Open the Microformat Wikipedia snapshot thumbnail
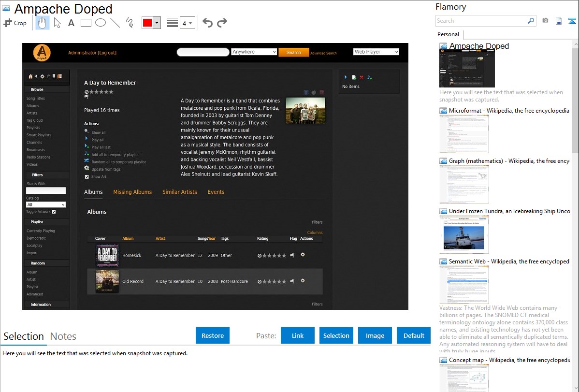 tap(464, 134)
